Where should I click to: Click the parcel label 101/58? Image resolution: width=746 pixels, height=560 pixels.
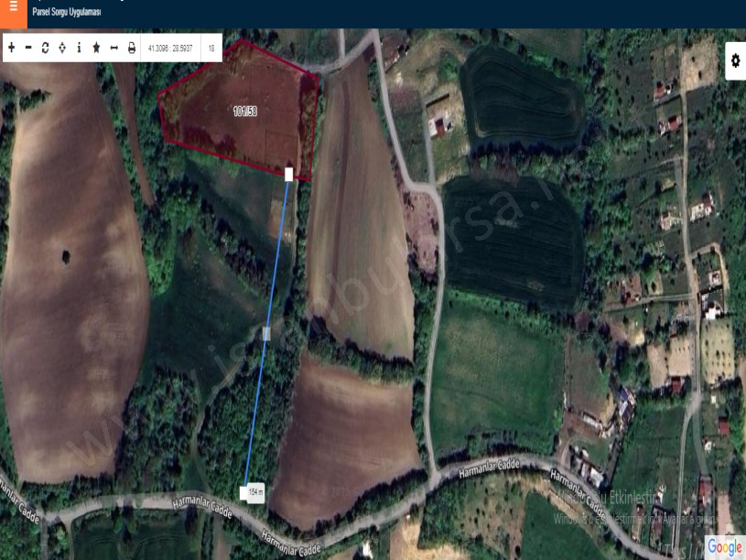pos(245,112)
